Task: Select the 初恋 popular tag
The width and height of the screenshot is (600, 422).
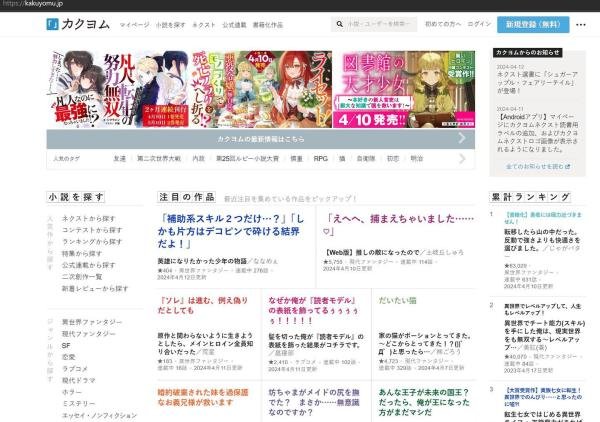Action: [393, 158]
